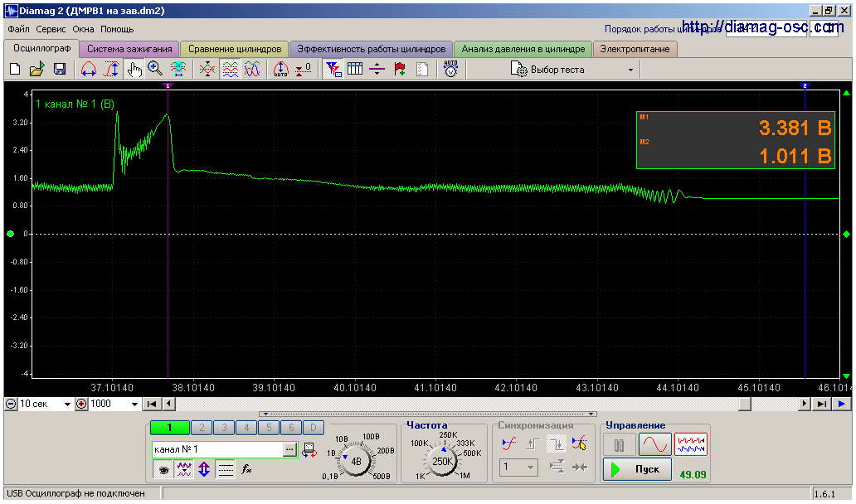This screenshot has width=856, height=504.
Task: Click cyan waveform fit icon in toolbar
Action: 178,70
